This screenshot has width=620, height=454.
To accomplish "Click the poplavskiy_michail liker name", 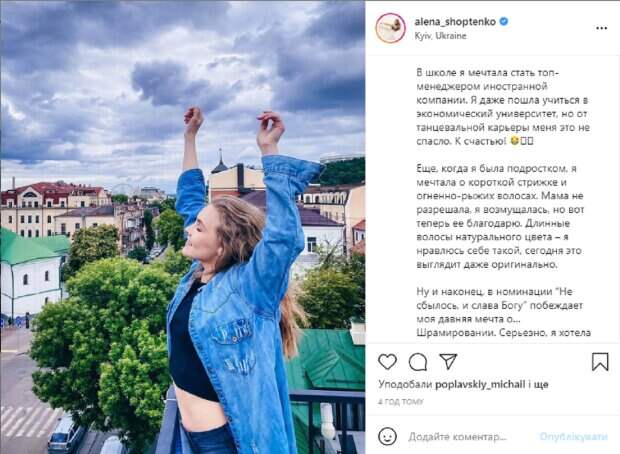I will tap(480, 384).
